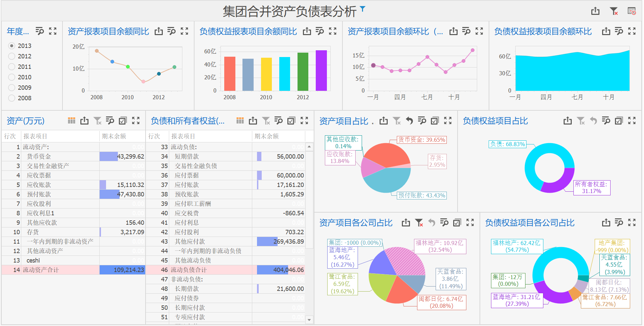Sort by 期末余额 column in 负债 grid

click(x=279, y=136)
